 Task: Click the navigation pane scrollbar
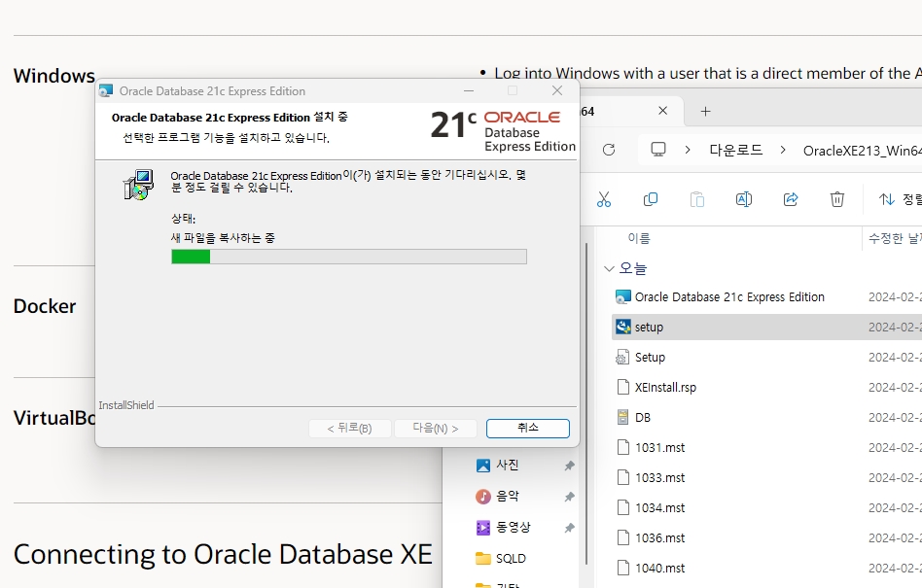click(586, 404)
